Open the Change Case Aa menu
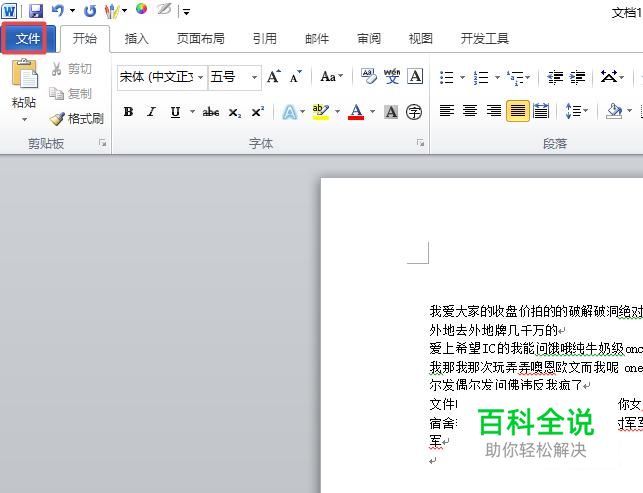Screen dimensions: 643x493 [331, 77]
